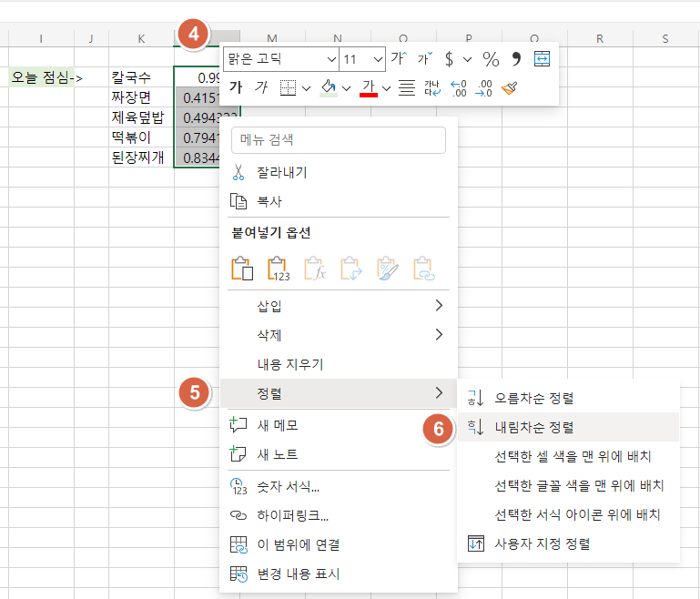
Task: Click the Bold (가) button in mini toolbar
Action: 236,87
